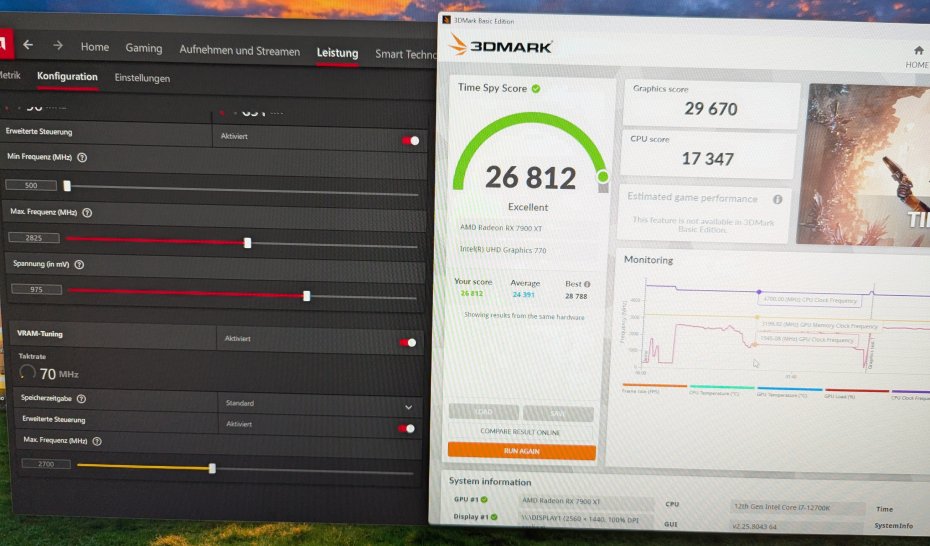Image resolution: width=930 pixels, height=546 pixels.
Task: Select the Konfiguration sub-tab
Action: point(67,76)
